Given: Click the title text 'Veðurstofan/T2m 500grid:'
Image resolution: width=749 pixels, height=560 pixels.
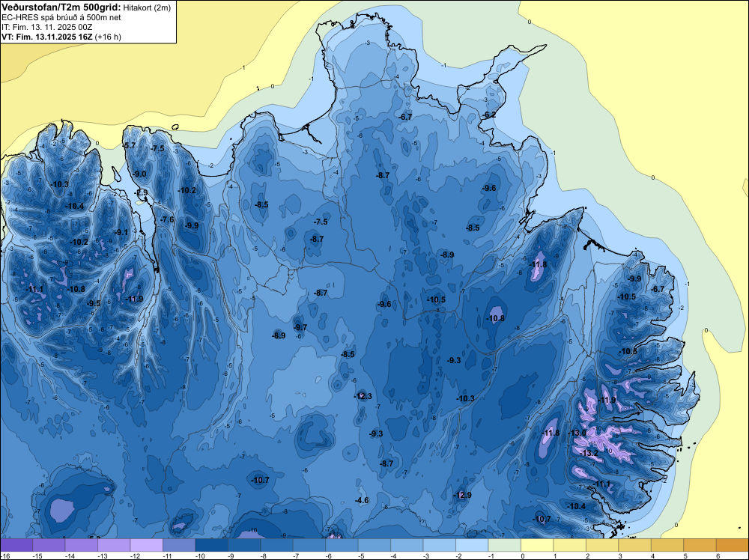Looking at the screenshot, I should click(61, 7).
